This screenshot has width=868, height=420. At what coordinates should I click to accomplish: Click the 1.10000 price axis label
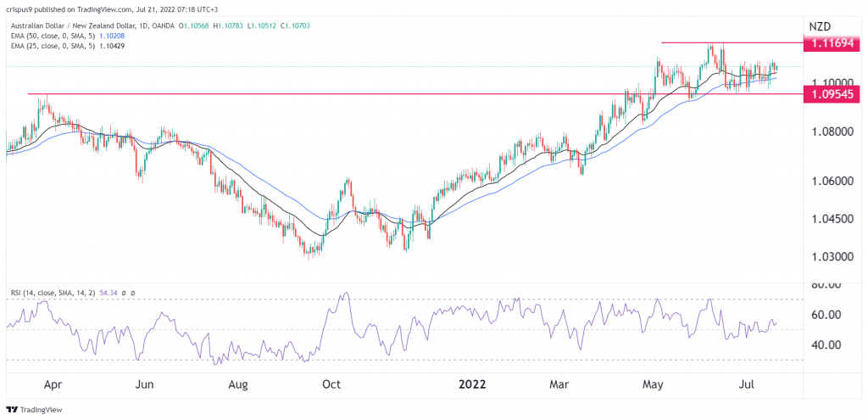(834, 82)
